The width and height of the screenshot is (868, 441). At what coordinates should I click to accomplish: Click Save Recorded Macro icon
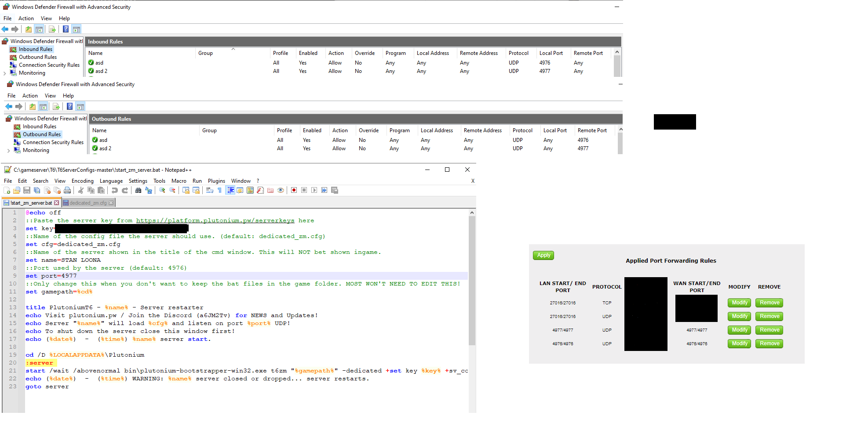[x=335, y=190]
